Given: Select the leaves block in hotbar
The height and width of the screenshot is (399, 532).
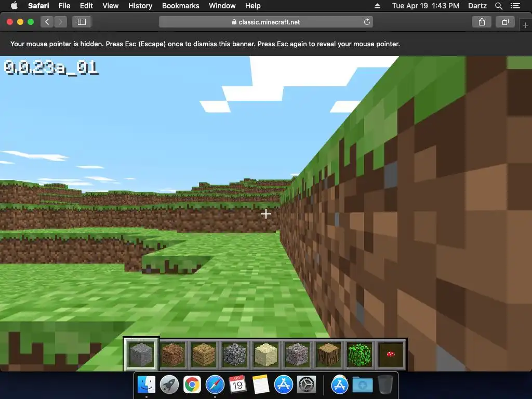Looking at the screenshot, I should coord(360,354).
